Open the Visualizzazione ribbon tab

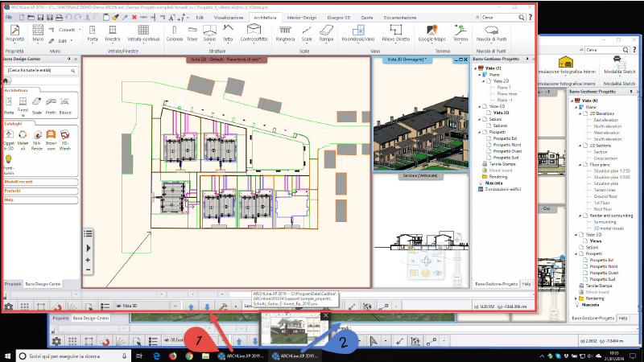click(x=229, y=18)
